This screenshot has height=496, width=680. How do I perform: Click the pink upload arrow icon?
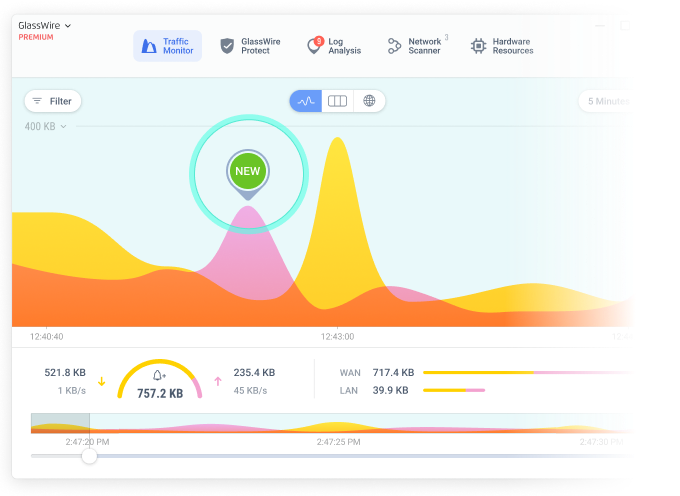(x=218, y=382)
